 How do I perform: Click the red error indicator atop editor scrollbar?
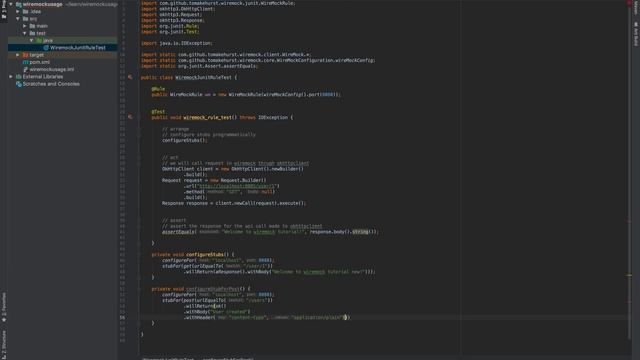pyautogui.click(x=629, y=3)
